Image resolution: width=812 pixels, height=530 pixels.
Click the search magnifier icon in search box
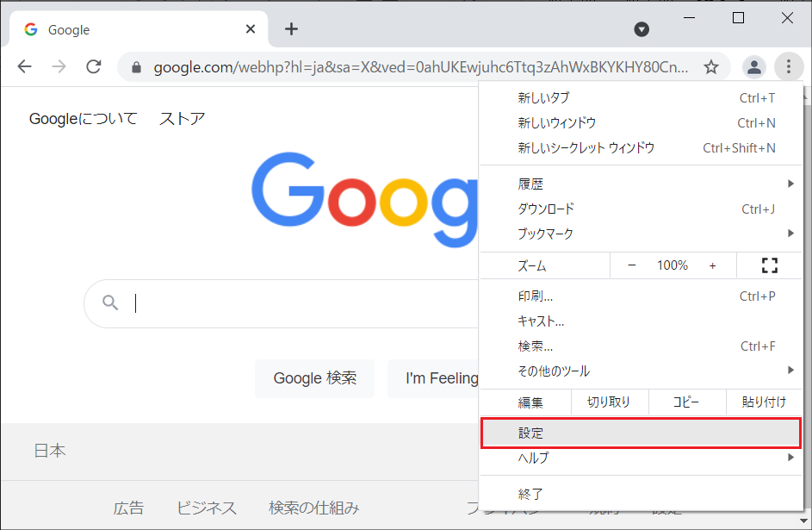[x=109, y=302]
